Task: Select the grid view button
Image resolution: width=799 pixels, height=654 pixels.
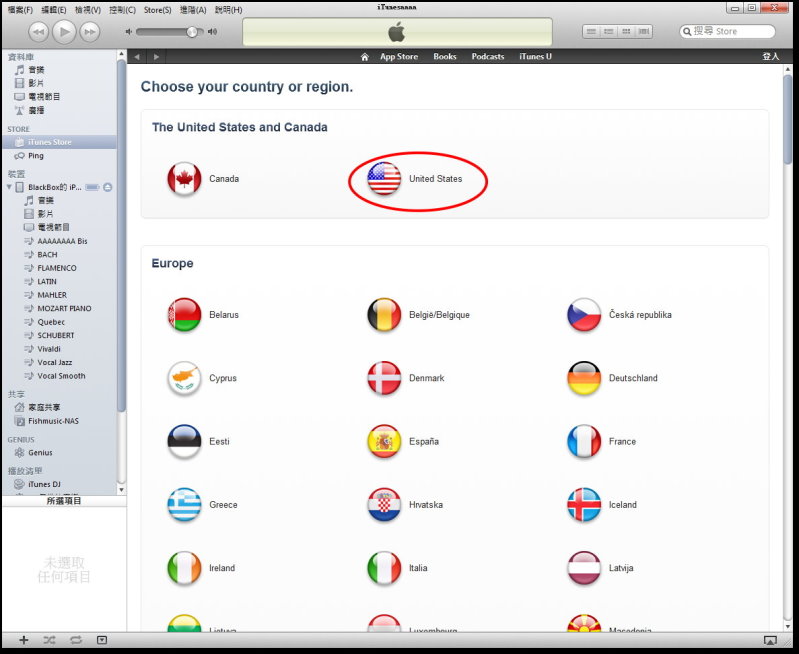Action: pyautogui.click(x=626, y=32)
